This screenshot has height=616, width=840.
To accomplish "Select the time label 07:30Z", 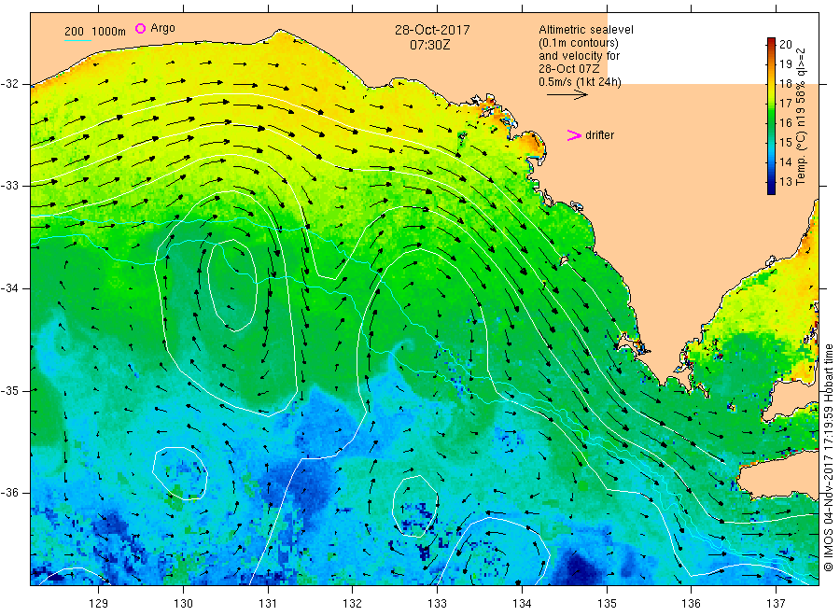I will 430,45.
